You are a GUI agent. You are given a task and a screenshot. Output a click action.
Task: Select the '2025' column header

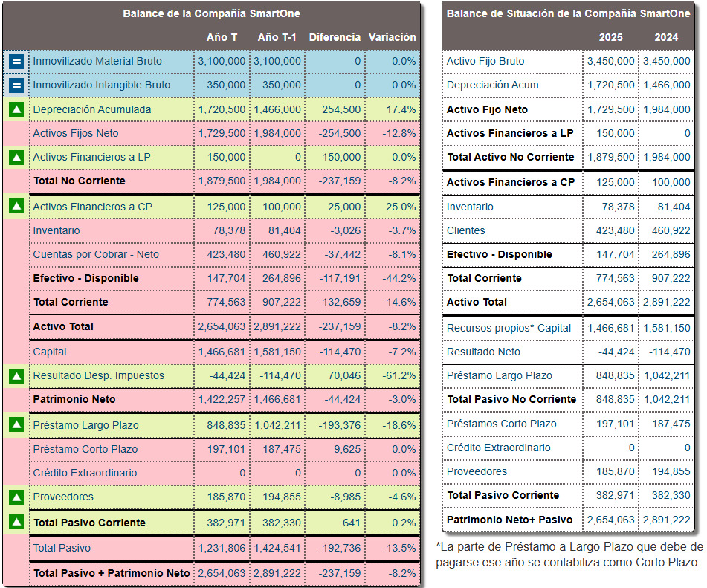point(610,37)
